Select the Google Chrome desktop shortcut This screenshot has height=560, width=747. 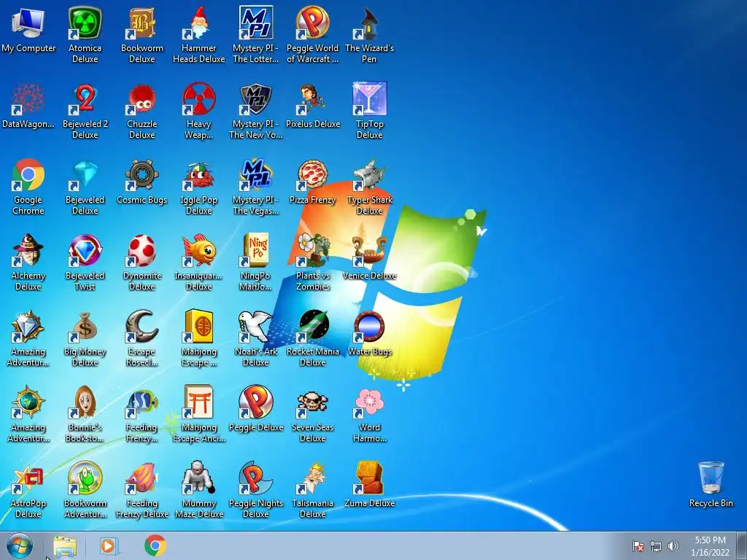28,175
